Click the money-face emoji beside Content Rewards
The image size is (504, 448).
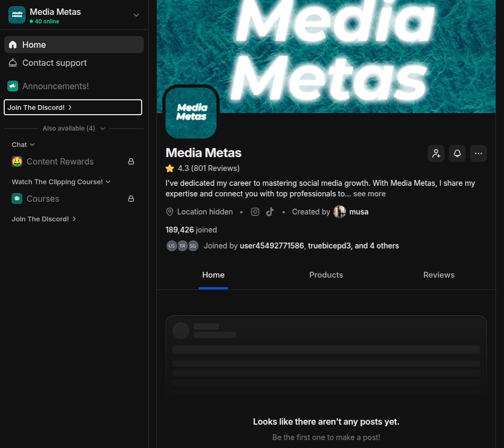(x=17, y=161)
